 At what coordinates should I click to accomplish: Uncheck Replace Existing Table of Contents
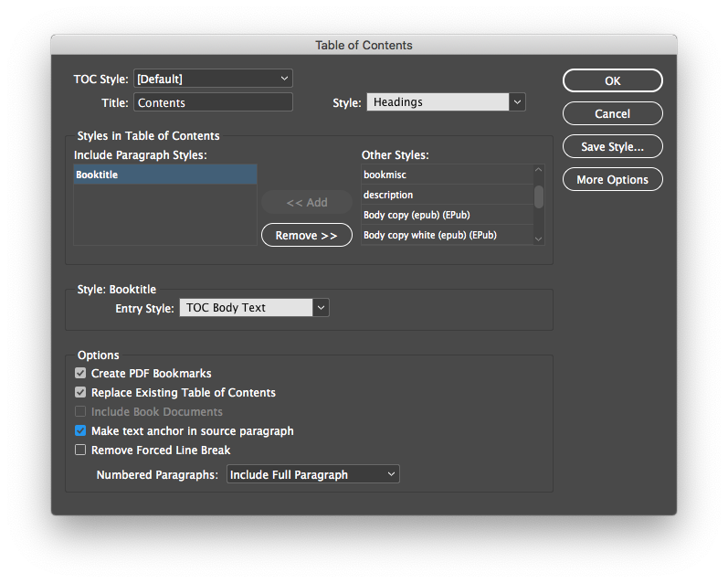[81, 392]
